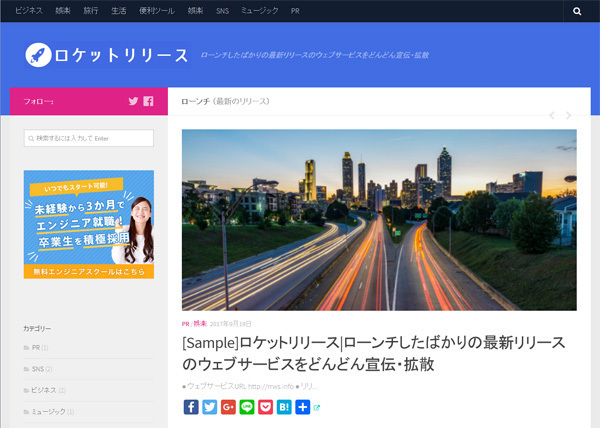Share the post via LINE
Image resolution: width=600 pixels, height=428 pixels.
coord(246,407)
